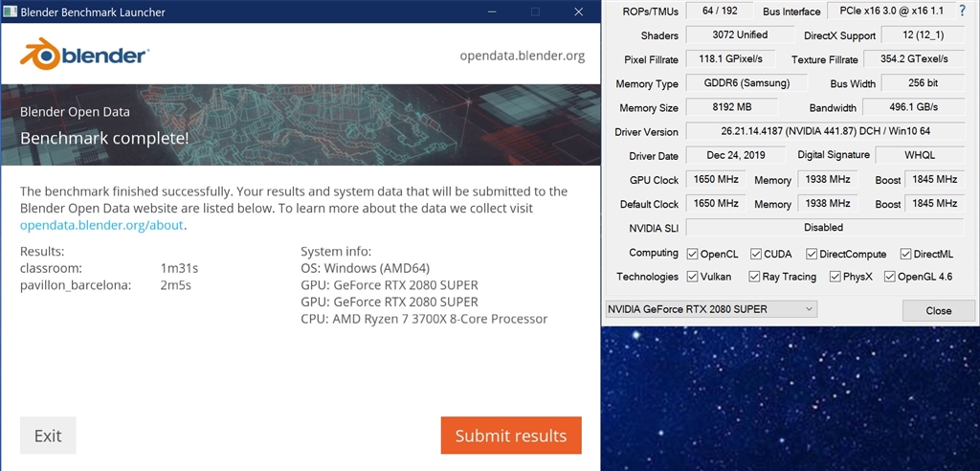
Task: Click the Shaders field showing 3072 Unified
Action: (x=740, y=34)
